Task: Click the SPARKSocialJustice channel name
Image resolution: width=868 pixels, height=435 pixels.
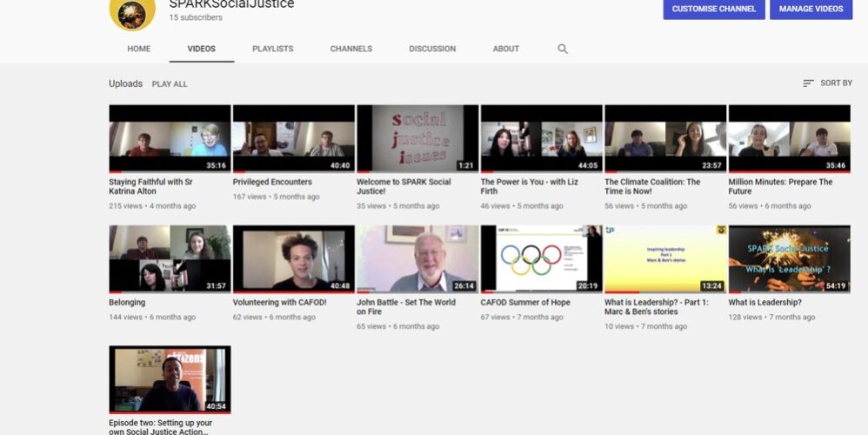Action: click(231, 4)
